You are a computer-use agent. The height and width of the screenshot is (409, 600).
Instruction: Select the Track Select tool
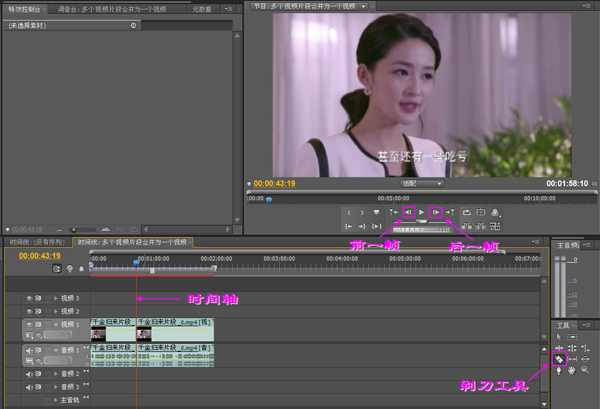point(572,337)
